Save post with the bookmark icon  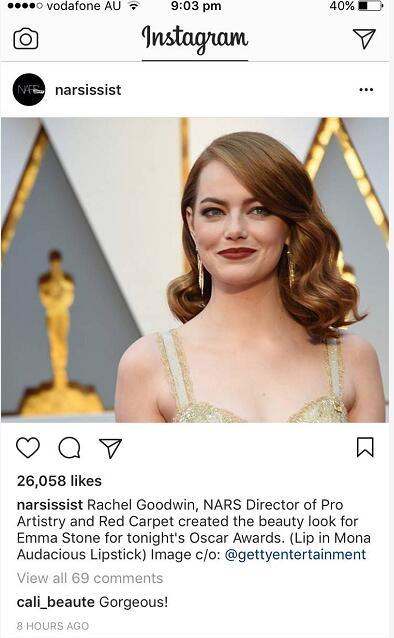coord(365,447)
